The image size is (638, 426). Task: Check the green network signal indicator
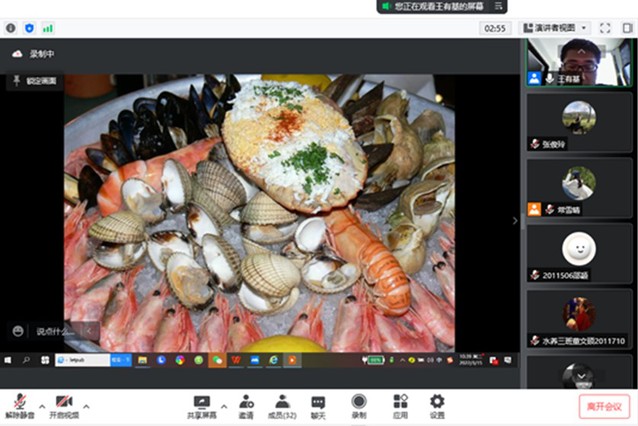(x=47, y=28)
